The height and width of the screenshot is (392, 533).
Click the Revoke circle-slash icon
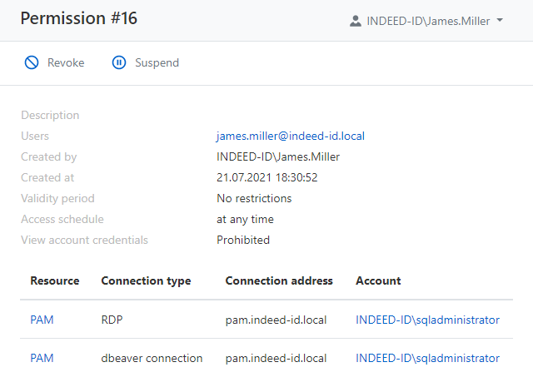[32, 62]
